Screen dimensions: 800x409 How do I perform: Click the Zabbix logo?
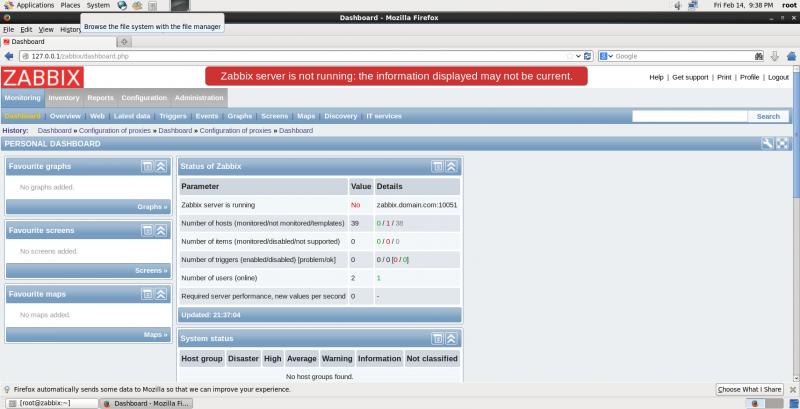pyautogui.click(x=42, y=77)
